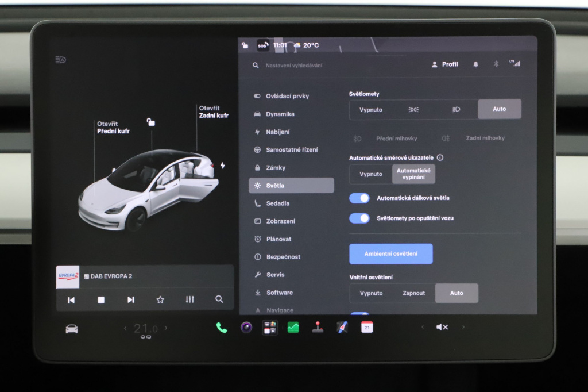Select Automatické vypínání option
Screen dimensions: 588x392
pyautogui.click(x=413, y=174)
